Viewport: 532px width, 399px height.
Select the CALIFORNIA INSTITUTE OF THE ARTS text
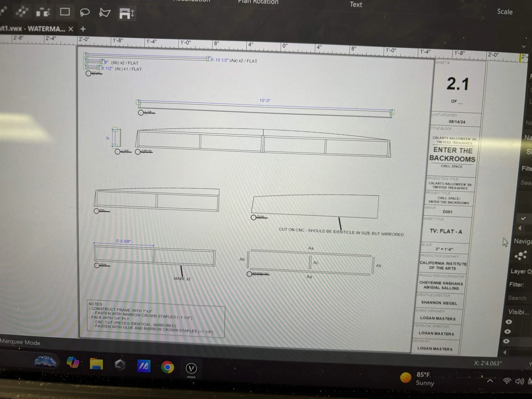443,266
